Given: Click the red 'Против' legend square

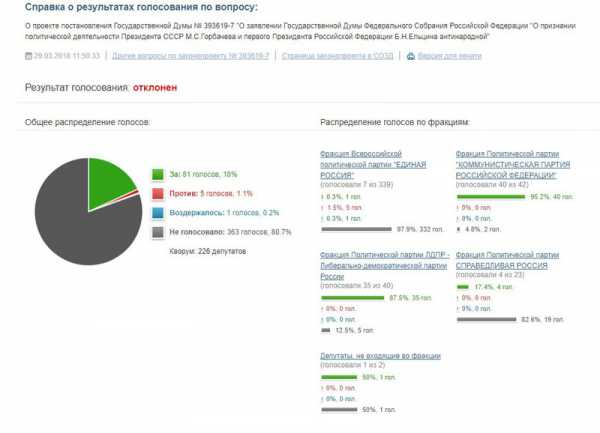Looking at the screenshot, I should [x=158, y=193].
